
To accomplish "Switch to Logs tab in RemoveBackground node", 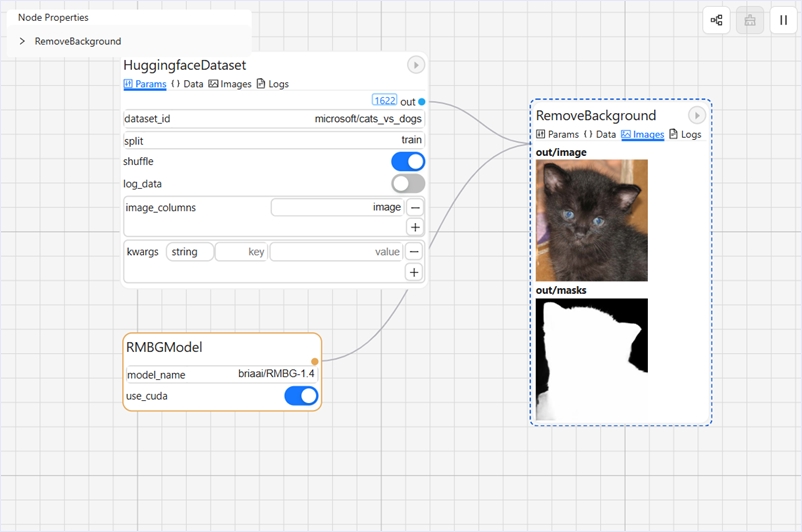I will 685,134.
